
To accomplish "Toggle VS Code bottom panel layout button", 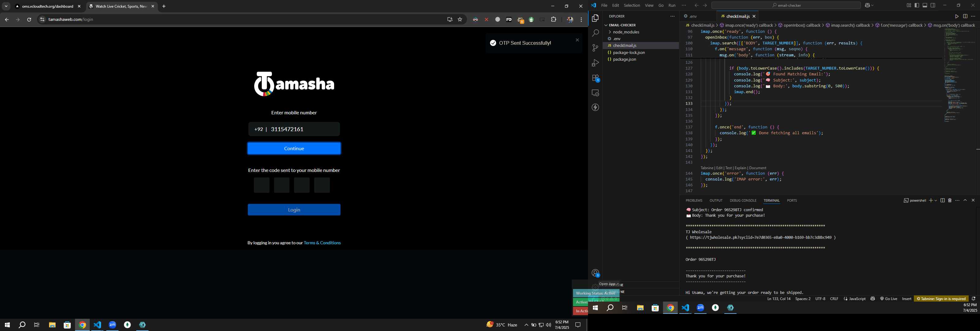I will 925,5.
